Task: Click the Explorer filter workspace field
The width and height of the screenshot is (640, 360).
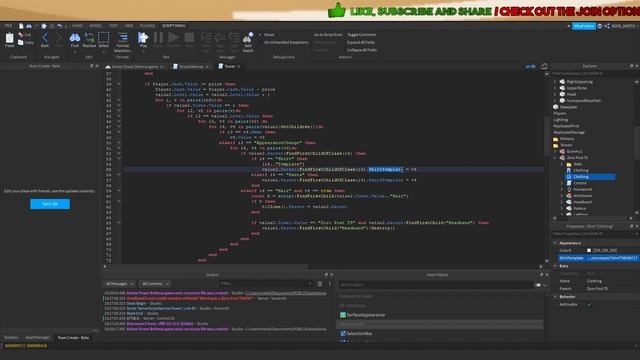Action: (x=593, y=73)
